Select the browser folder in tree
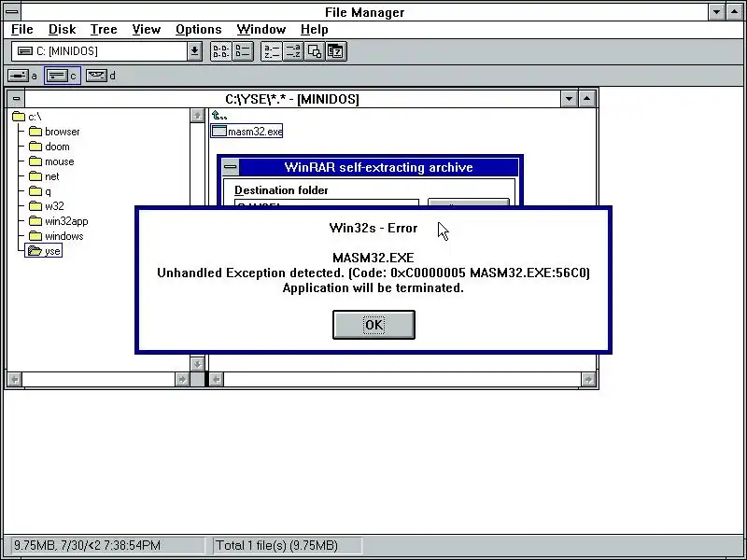This screenshot has width=747, height=560. 54,132
